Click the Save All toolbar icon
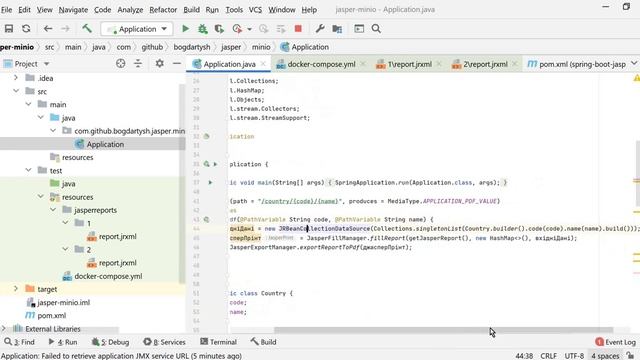 coord(9,29)
